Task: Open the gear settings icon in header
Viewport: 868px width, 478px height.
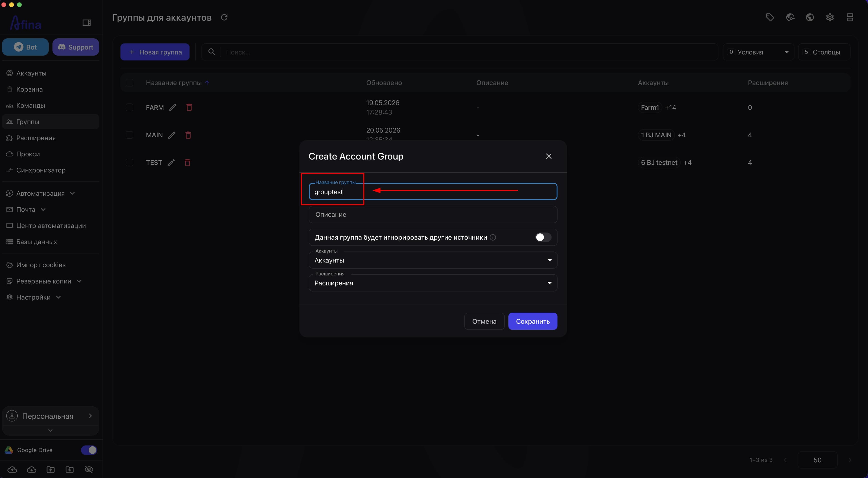Action: [830, 17]
